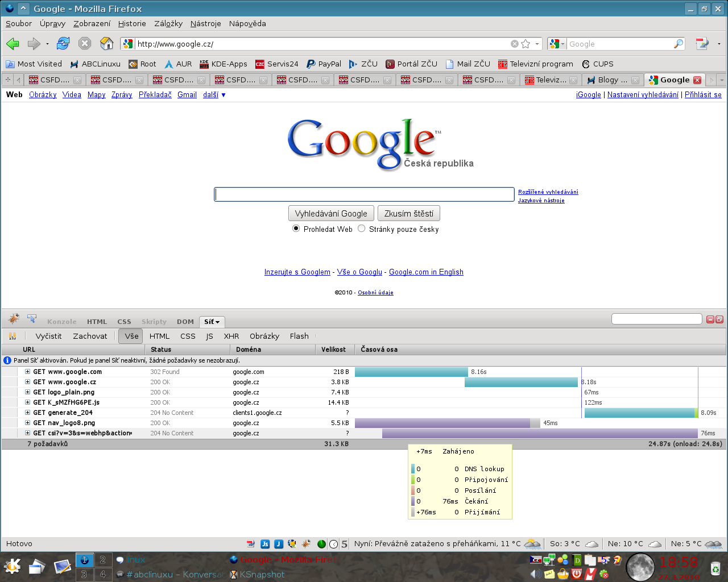Switch to Firebug HTML panel tab
The width and height of the screenshot is (728, 582).
(97, 322)
